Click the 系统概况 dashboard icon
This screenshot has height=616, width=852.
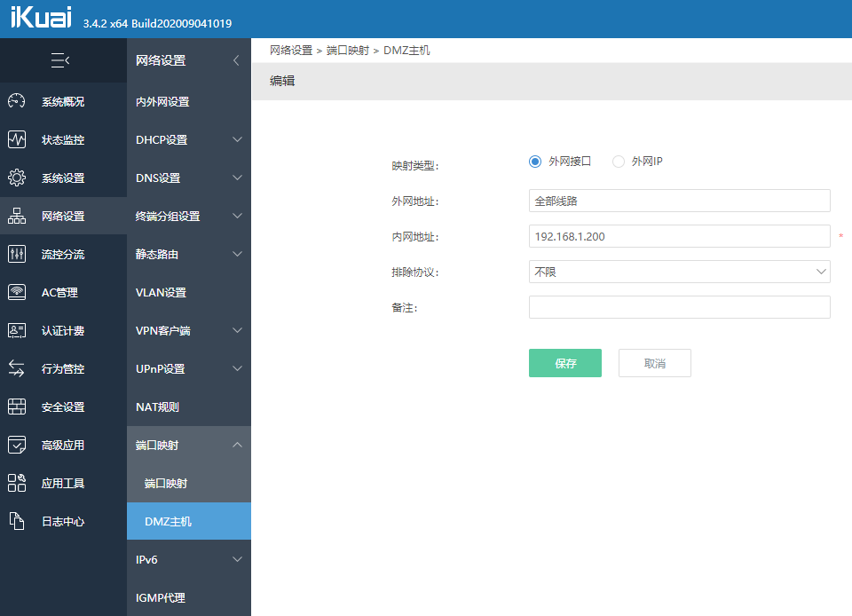pyautogui.click(x=16, y=101)
